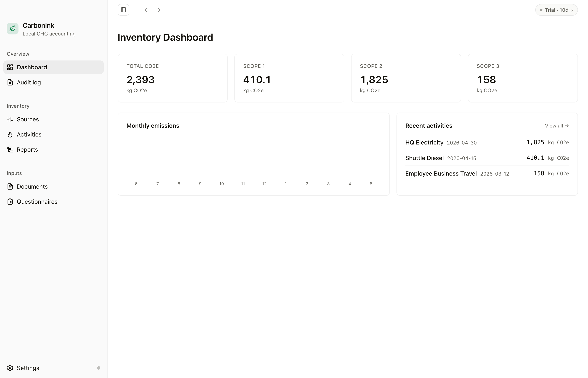This screenshot has width=588, height=378.
Task: Click the Activities flame icon
Action: tap(10, 135)
